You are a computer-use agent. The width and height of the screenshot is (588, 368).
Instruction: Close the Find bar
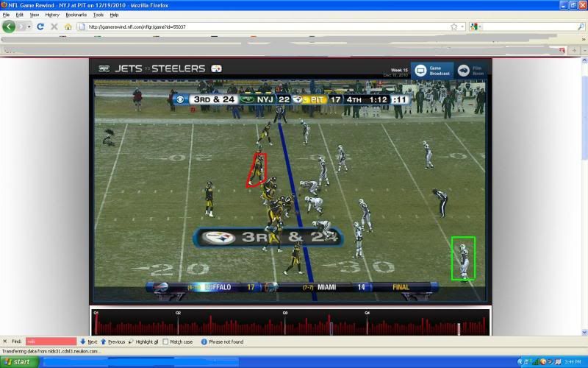[5, 342]
